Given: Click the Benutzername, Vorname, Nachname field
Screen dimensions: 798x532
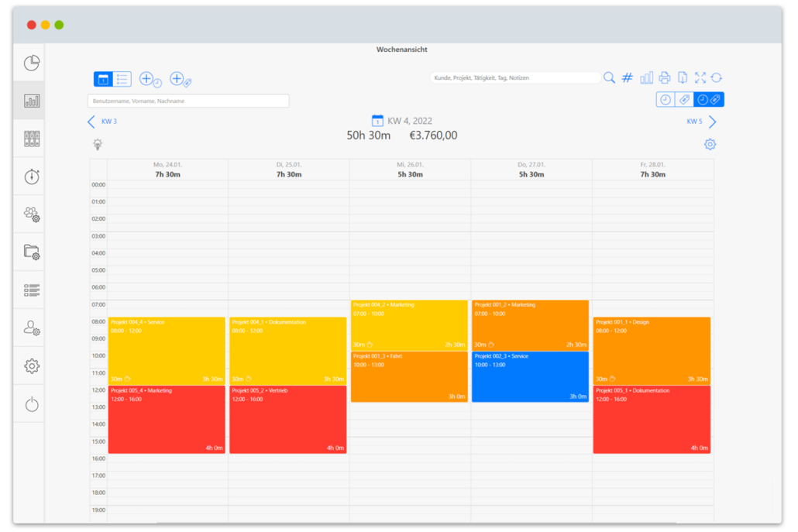Looking at the screenshot, I should click(188, 101).
